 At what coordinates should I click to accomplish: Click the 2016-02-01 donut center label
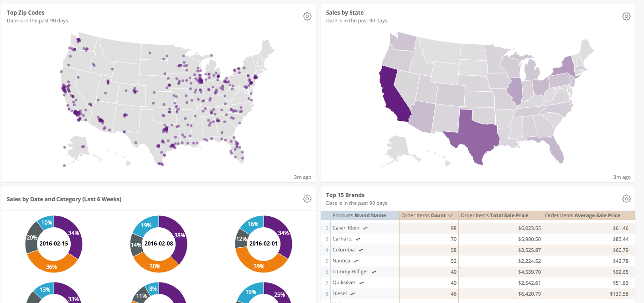pos(264,244)
